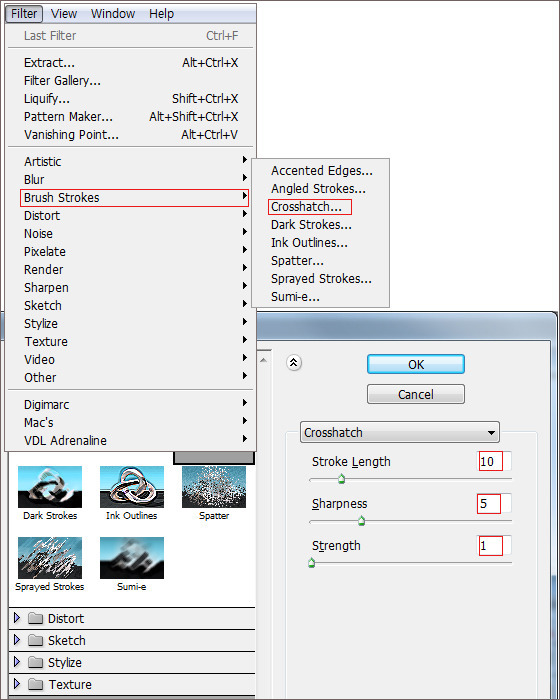The width and height of the screenshot is (560, 700).
Task: Open the View menu
Action: click(64, 14)
